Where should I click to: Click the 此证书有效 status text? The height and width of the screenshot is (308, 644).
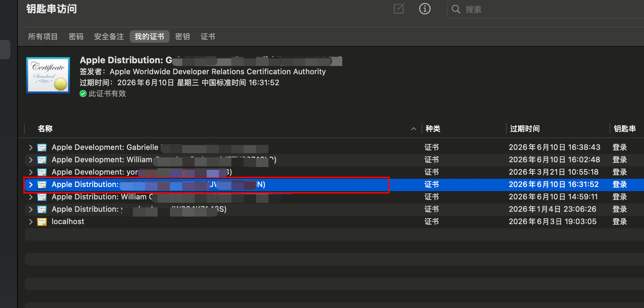(107, 93)
